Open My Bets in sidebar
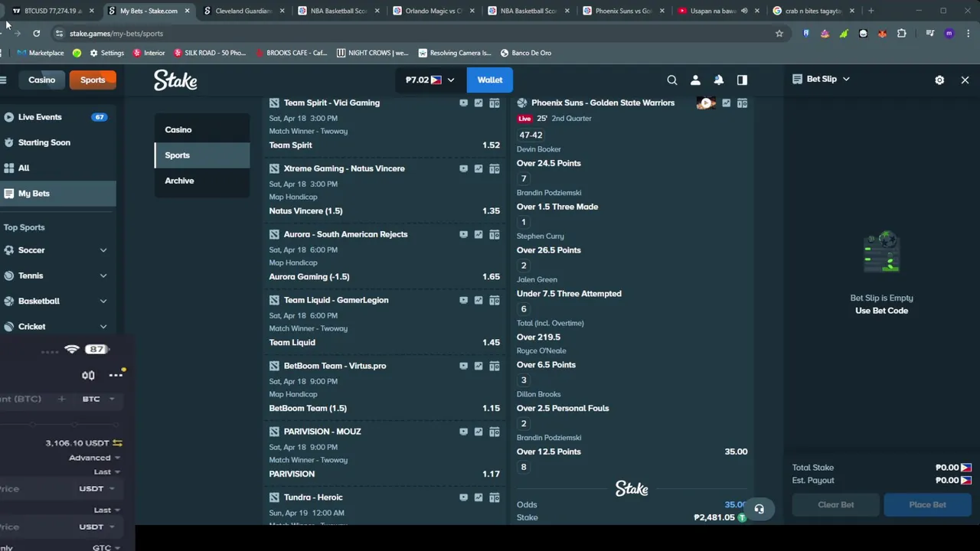 pyautogui.click(x=57, y=194)
